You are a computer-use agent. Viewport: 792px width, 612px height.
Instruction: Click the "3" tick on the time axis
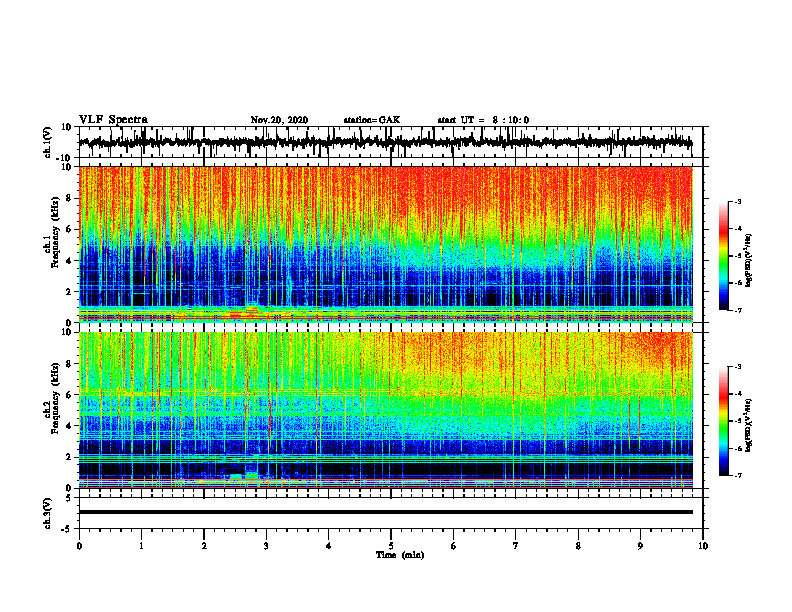point(266,546)
